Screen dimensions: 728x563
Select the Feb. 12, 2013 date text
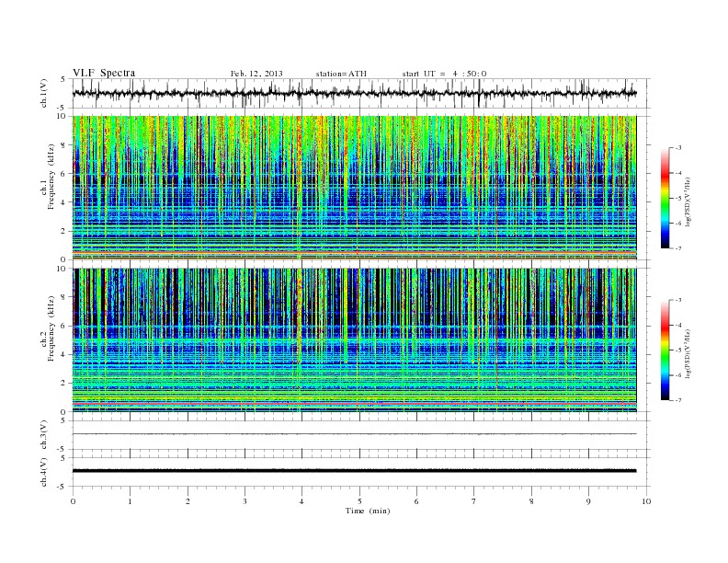point(256,74)
